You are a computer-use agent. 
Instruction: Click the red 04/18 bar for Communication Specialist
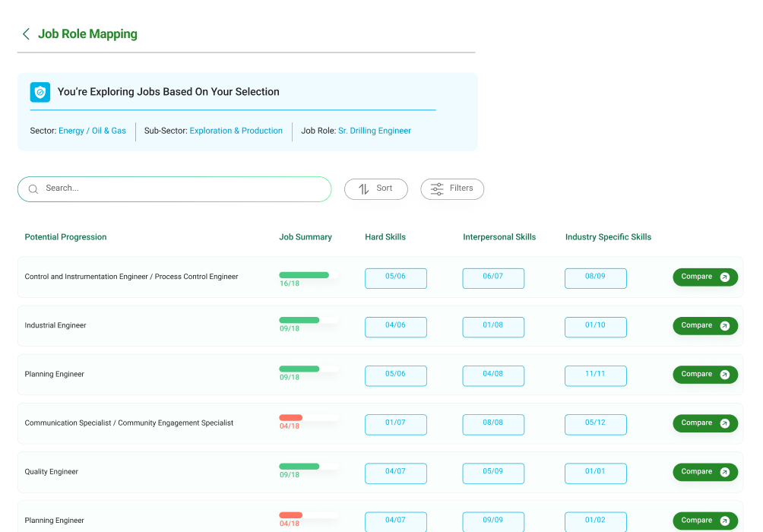tap(291, 418)
